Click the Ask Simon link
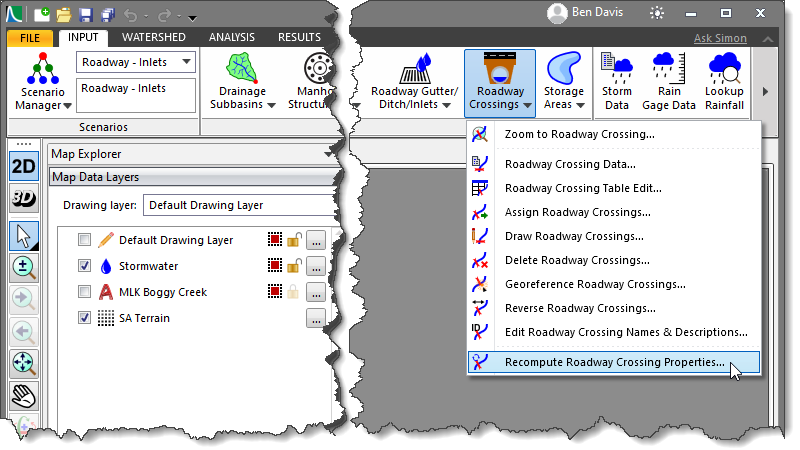 pos(720,38)
